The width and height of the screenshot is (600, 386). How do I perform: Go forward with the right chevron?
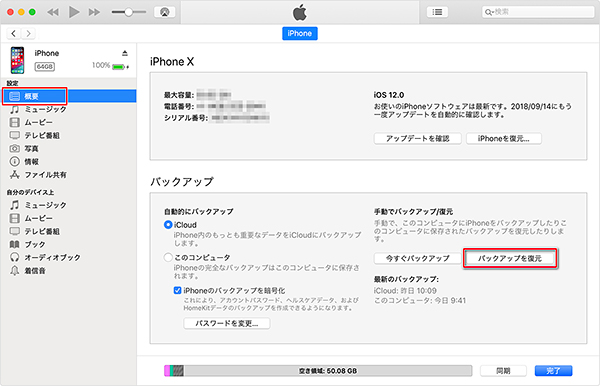[x=28, y=34]
